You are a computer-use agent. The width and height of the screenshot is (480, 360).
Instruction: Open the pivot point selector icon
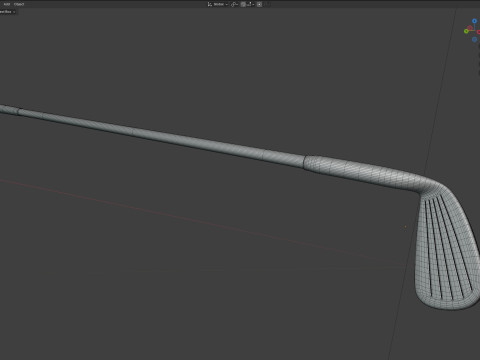click(x=234, y=4)
